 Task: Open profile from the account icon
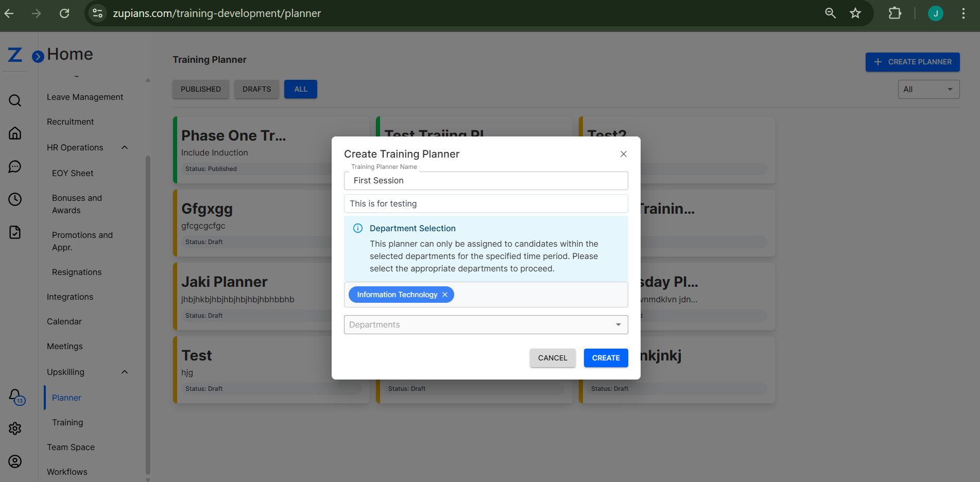click(15, 461)
